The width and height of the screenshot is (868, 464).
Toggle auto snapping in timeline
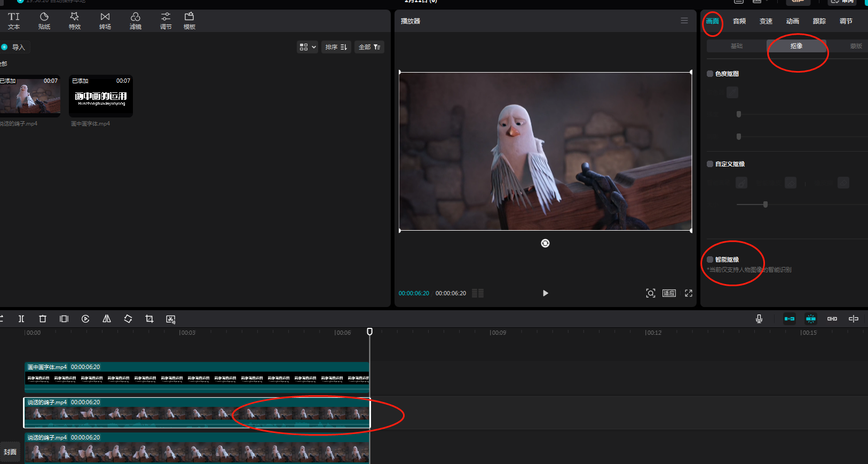(x=811, y=319)
